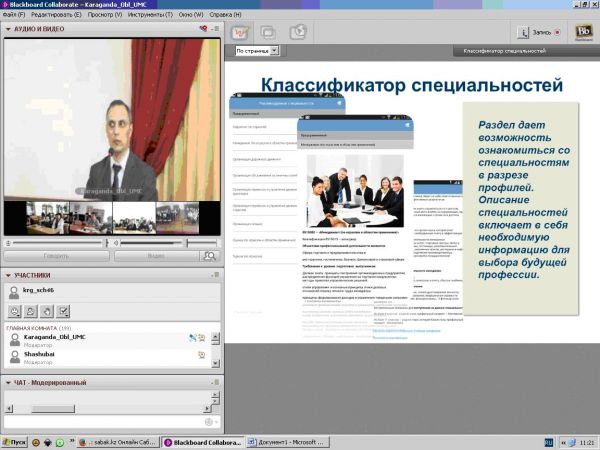600x450 pixels.
Task: Collapse the Аудио и Видео panel
Action: tap(8, 30)
